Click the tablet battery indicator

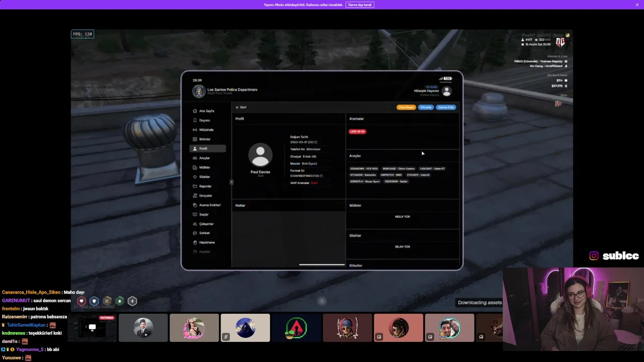click(x=447, y=78)
